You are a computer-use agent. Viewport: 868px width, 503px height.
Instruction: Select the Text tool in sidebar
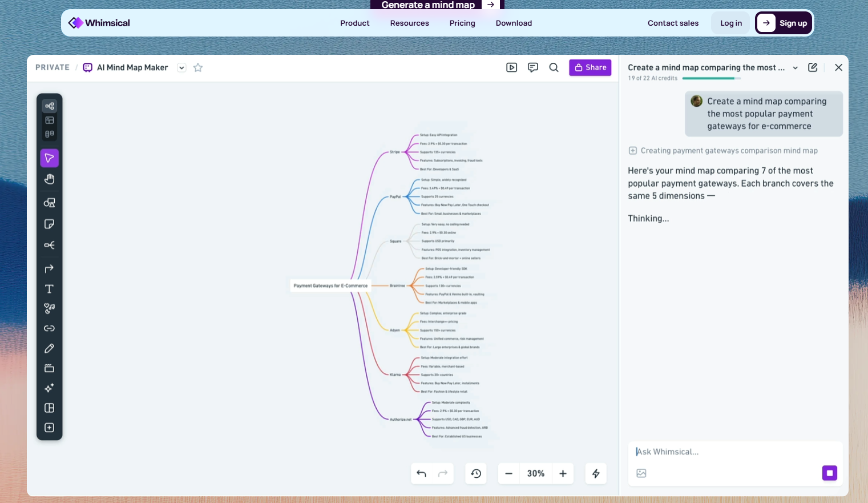(50, 289)
